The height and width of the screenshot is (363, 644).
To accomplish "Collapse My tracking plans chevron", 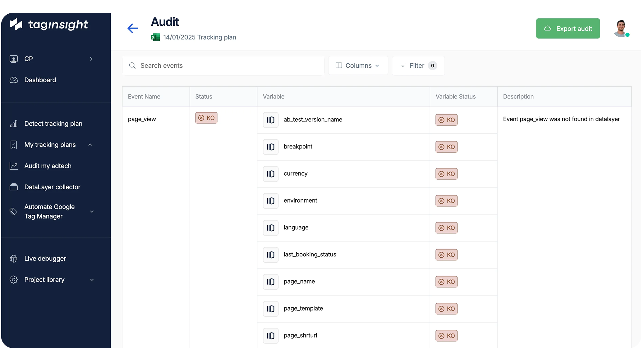I will click(90, 145).
